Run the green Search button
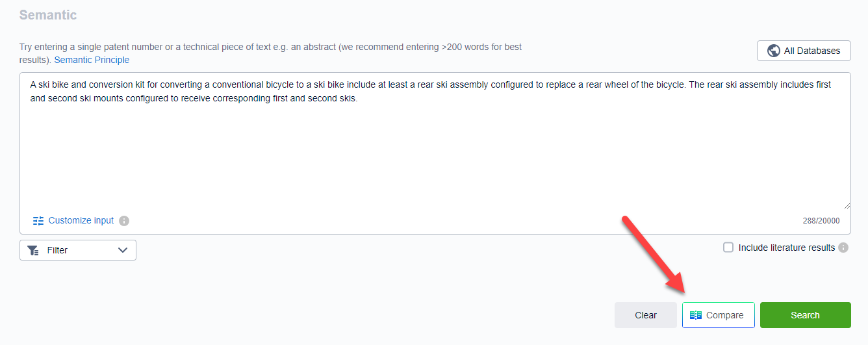This screenshot has width=868, height=345. coord(805,315)
